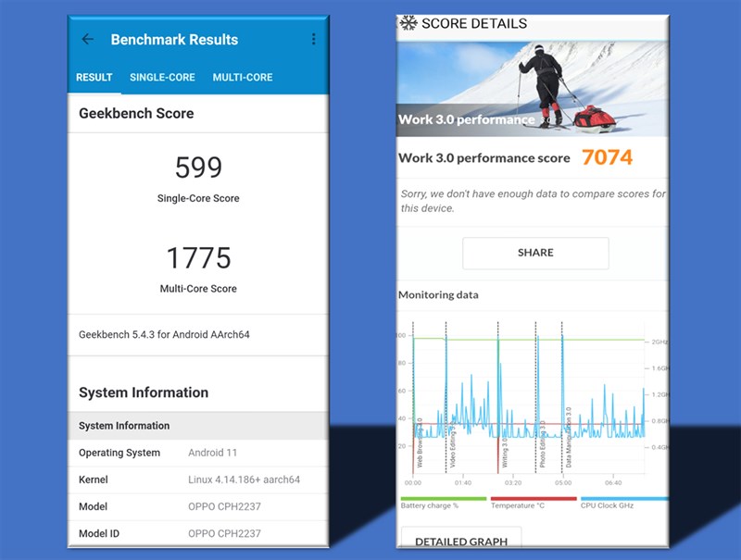Screen dimensions: 741x560
Task: Tap the Temperature °C legend
Action: 534,503
